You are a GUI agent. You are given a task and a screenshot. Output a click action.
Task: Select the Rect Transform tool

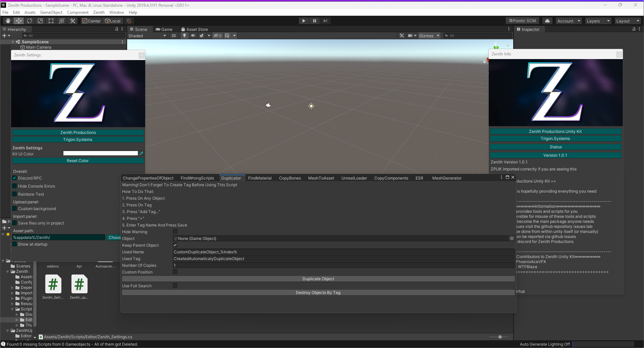point(51,21)
